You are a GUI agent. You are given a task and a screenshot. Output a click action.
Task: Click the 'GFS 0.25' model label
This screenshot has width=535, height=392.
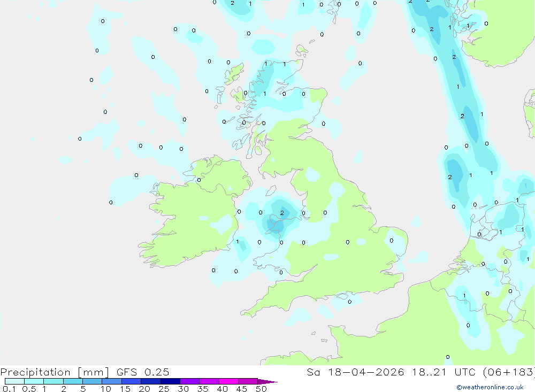(x=143, y=372)
